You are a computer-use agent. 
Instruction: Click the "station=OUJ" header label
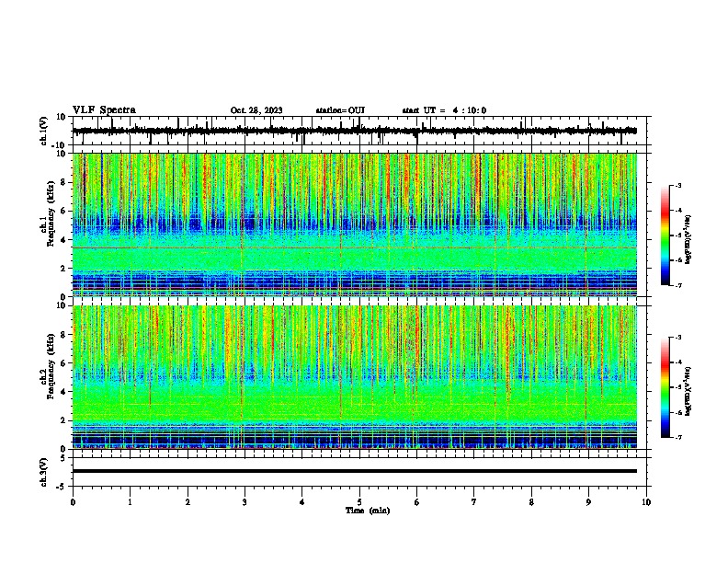[340, 110]
